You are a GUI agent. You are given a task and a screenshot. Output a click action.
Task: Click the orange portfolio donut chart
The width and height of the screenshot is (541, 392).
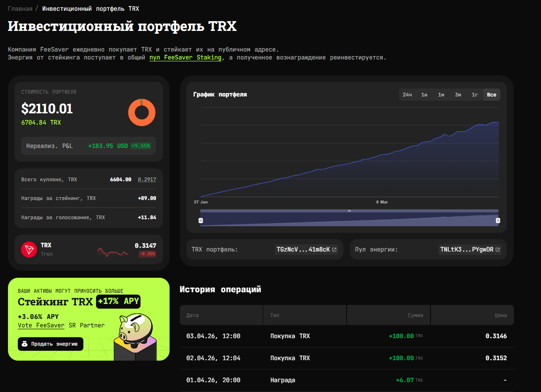coord(141,112)
